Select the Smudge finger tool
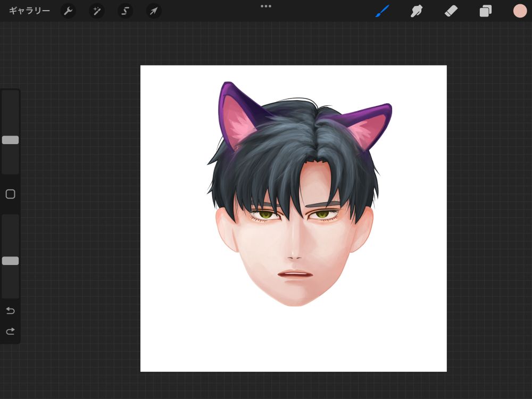The image size is (532, 399). [417, 11]
